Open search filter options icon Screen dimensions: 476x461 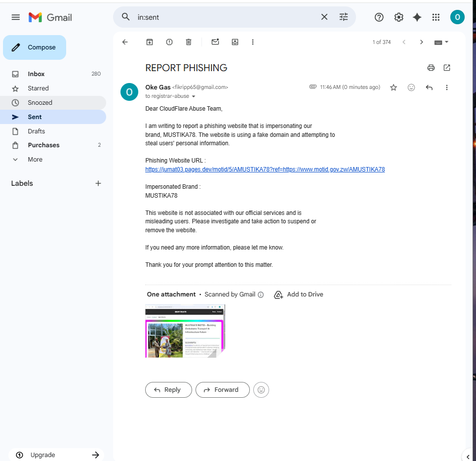343,17
